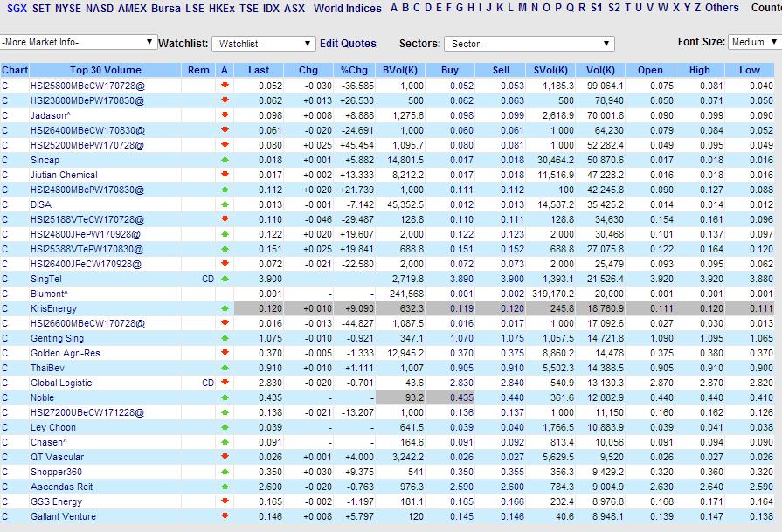Open the LSE market tab
Screen dimensions: 782x532
(195, 9)
